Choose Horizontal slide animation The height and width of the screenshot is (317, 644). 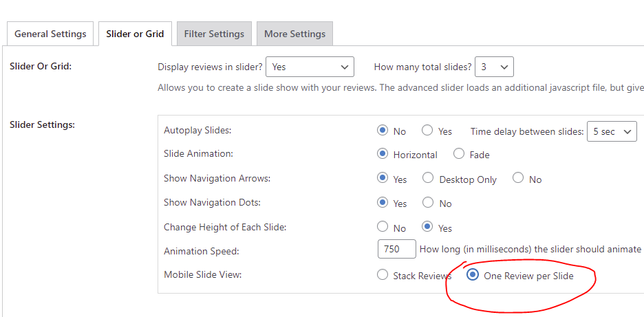(383, 154)
